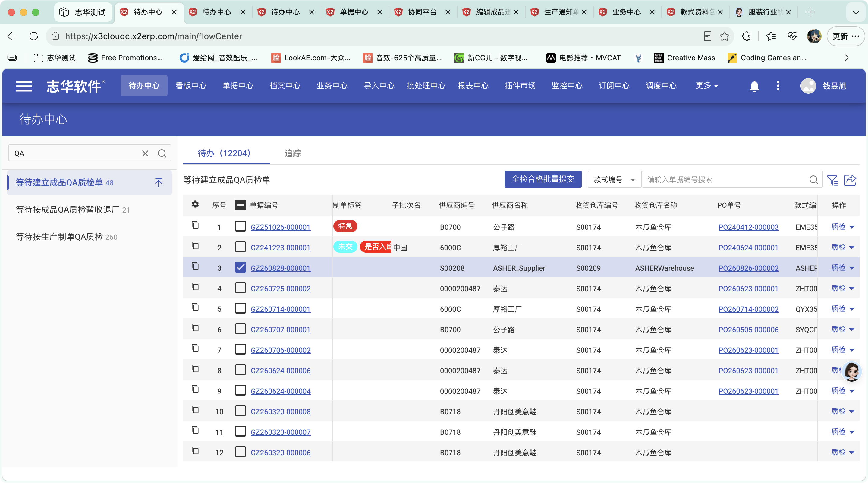Expand 质检 arrow for row GZ251026-000001
Screen dimensions: 868x483
852,227
